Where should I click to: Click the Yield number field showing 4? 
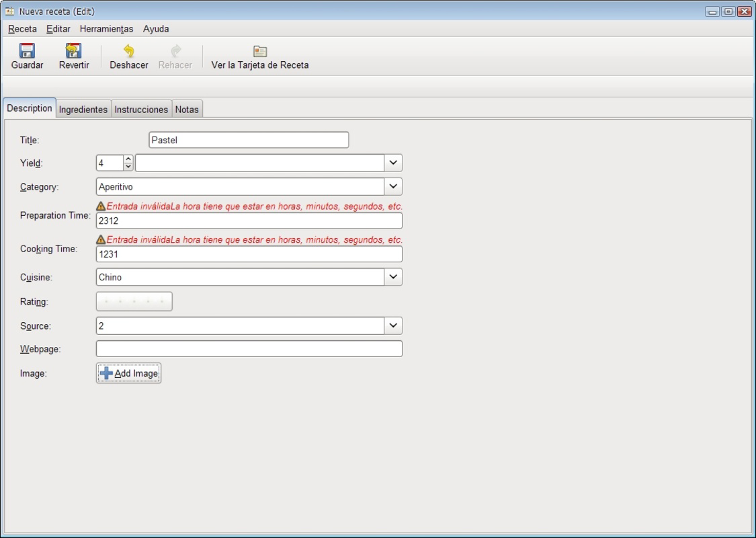click(110, 163)
